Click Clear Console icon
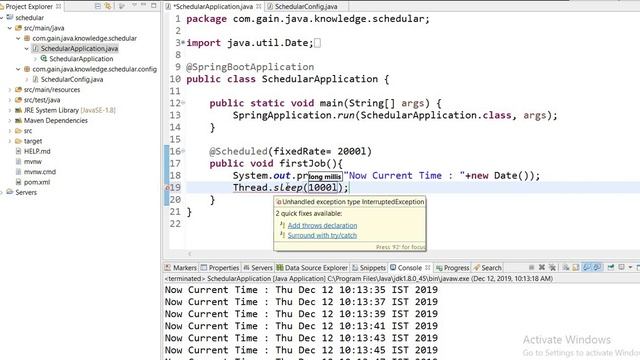The image size is (640, 360). click(x=566, y=267)
